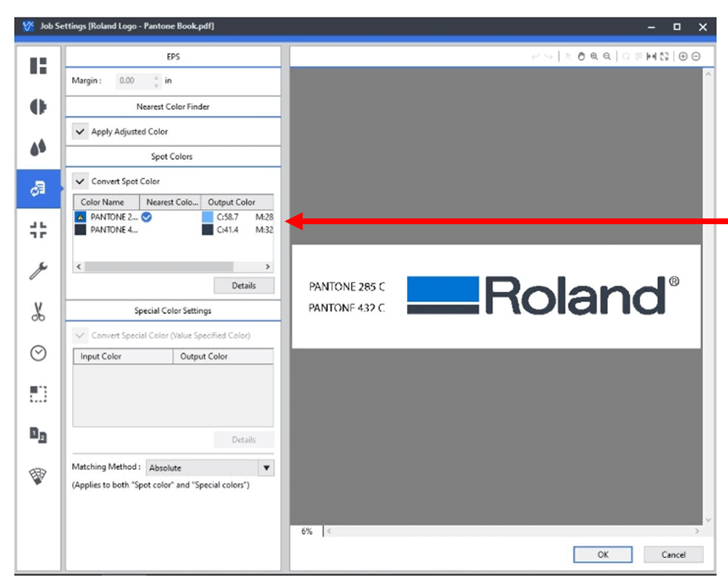
Task: Click the Nearest Color column header
Action: coord(170,202)
